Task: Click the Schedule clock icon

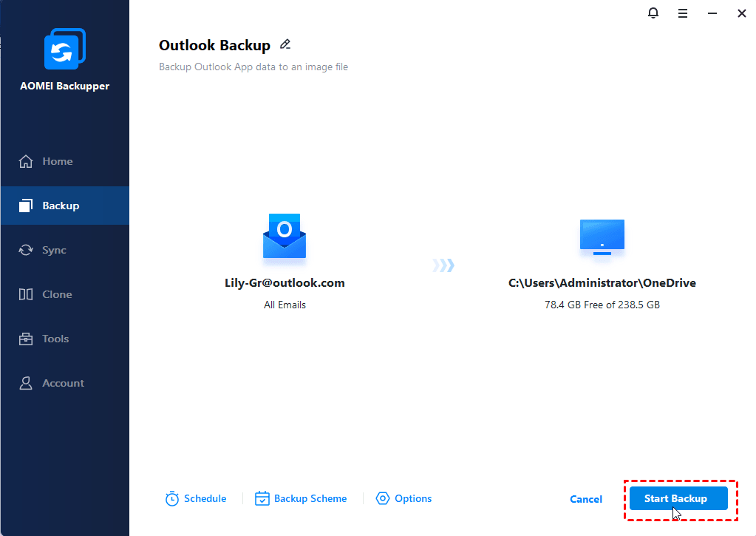Action: coord(172,499)
